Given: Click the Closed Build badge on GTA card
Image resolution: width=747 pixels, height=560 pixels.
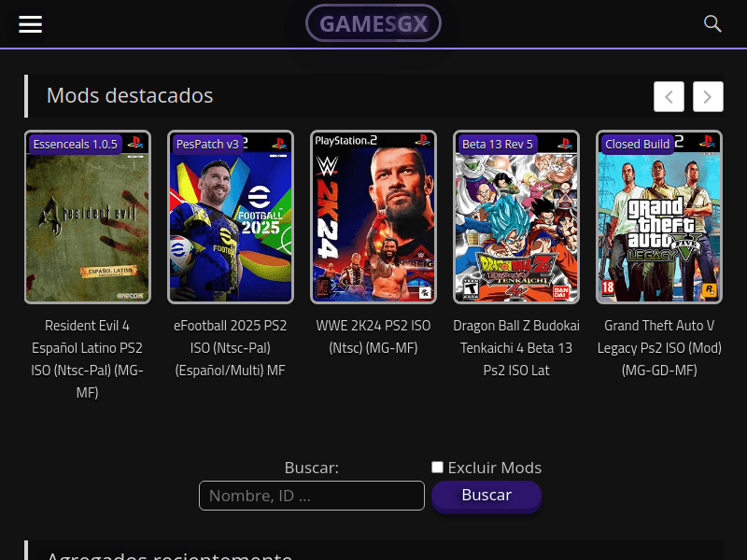Looking at the screenshot, I should 638,144.
